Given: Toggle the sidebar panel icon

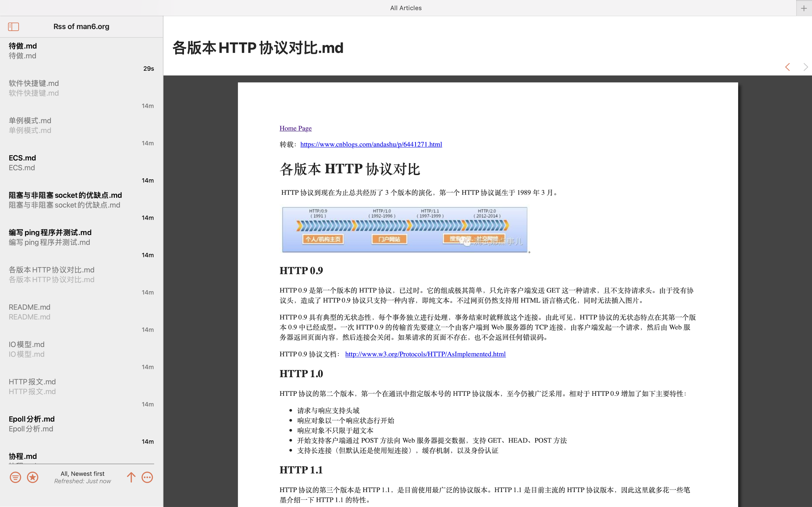Looking at the screenshot, I should click(x=14, y=26).
